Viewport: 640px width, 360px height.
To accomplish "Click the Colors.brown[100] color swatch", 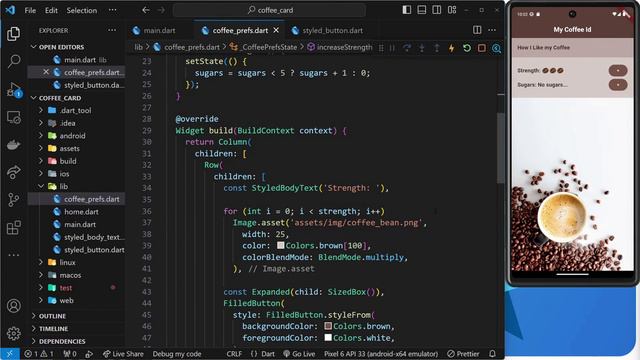I will click(280, 245).
